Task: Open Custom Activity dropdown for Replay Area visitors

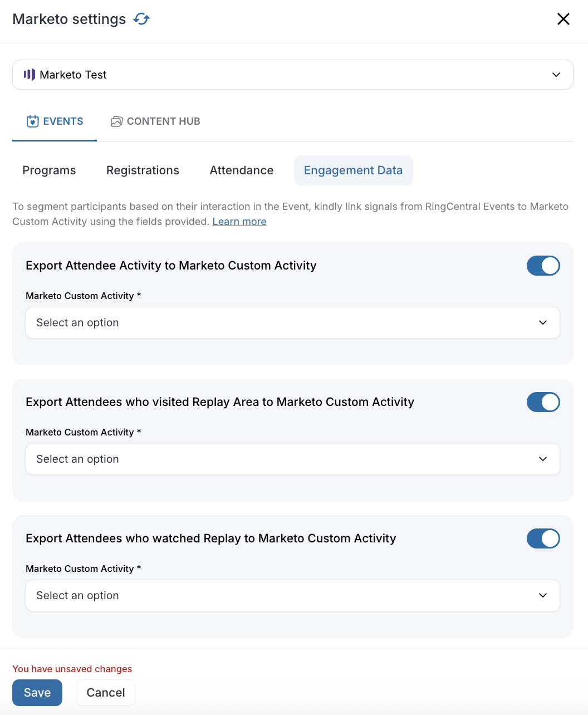Action: click(293, 459)
